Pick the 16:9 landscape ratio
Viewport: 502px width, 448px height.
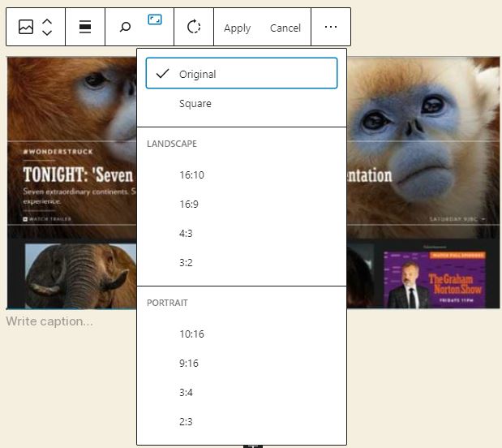tap(242, 205)
